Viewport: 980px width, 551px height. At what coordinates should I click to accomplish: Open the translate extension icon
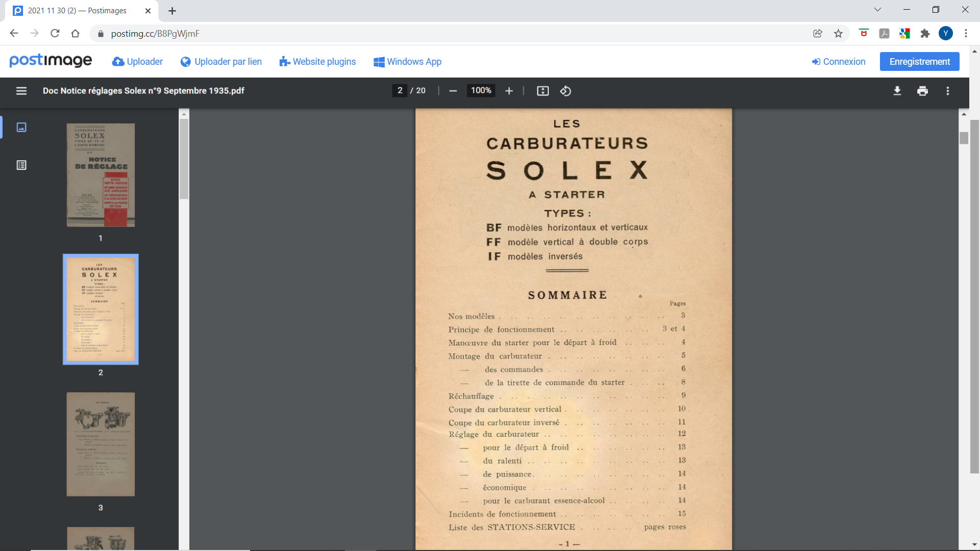(904, 33)
